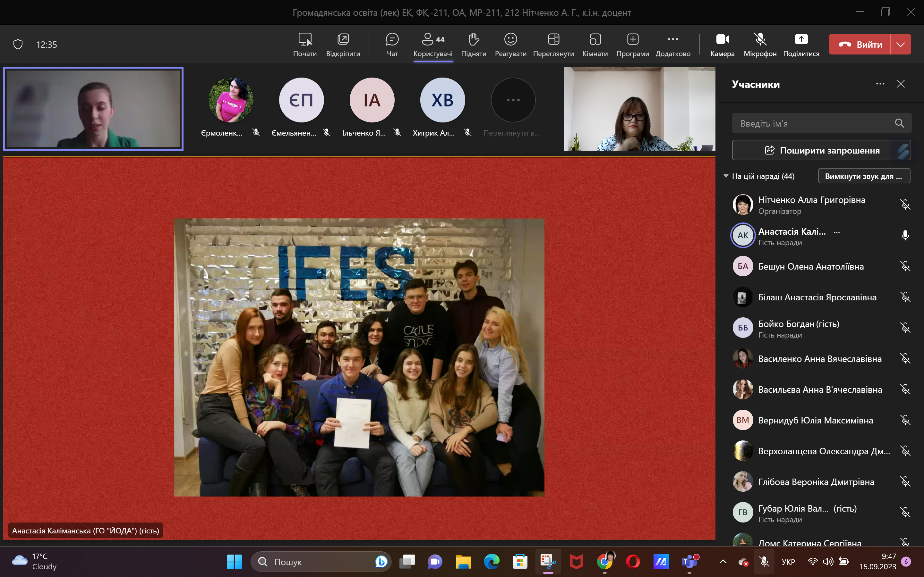Click the 'Вимкнути звук для ...' mute all button
The image size is (924, 577).
coord(864,176)
